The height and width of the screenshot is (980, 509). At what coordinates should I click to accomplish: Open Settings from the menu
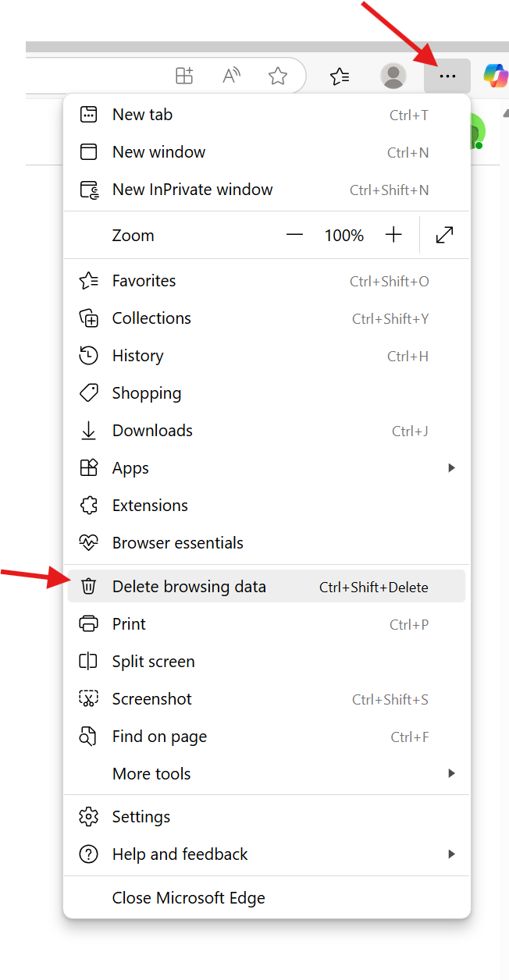[141, 816]
